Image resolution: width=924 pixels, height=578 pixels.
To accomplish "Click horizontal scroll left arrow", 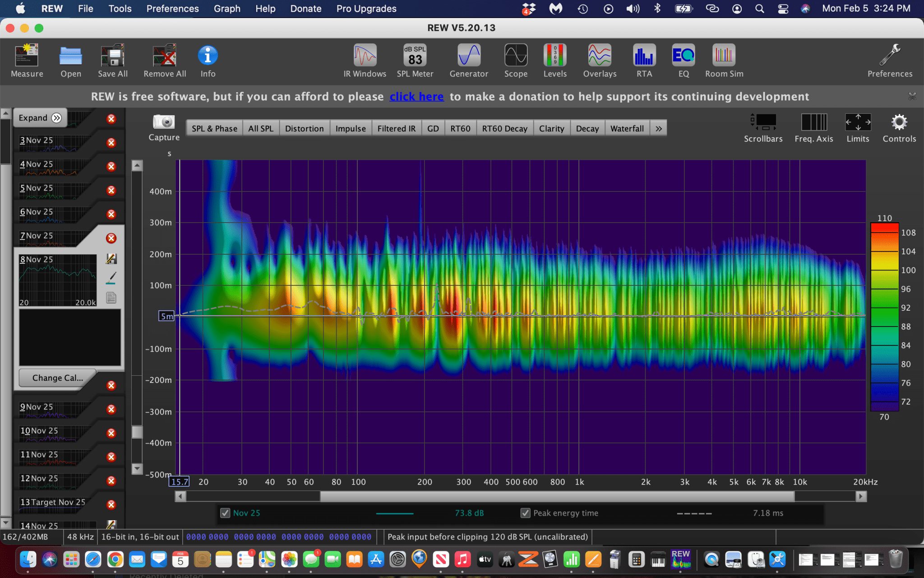I will click(x=180, y=497).
